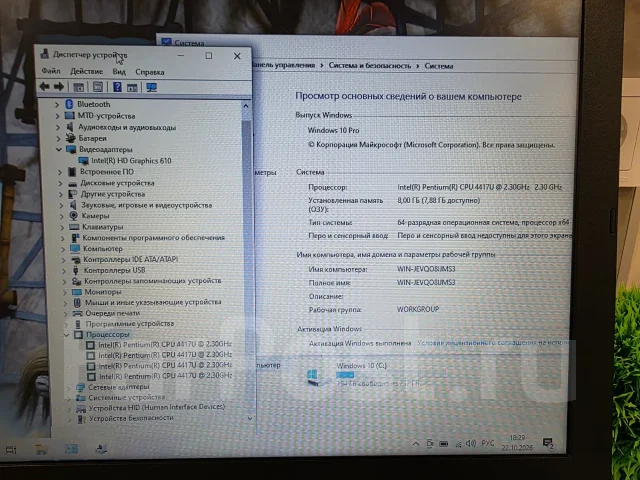Select the Bluetooth device category icon
The image size is (640, 480).
tap(69, 104)
